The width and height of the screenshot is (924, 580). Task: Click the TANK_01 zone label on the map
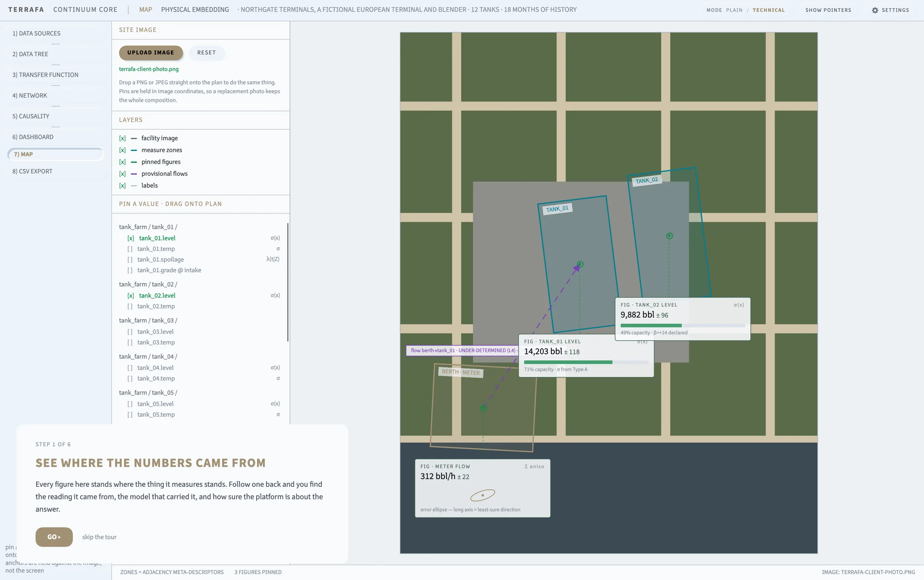557,209
